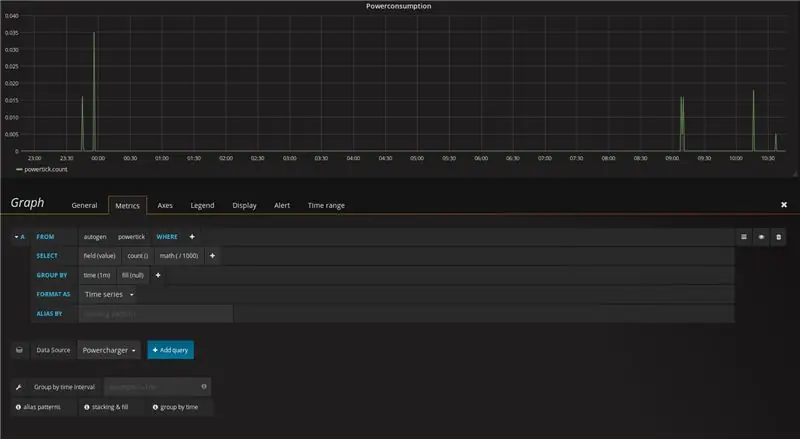Add a WHERE condition with plus icon

pos(192,237)
